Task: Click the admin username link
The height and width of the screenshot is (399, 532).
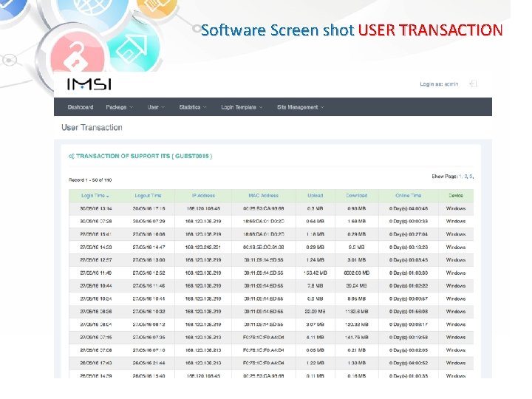Action: click(x=451, y=83)
